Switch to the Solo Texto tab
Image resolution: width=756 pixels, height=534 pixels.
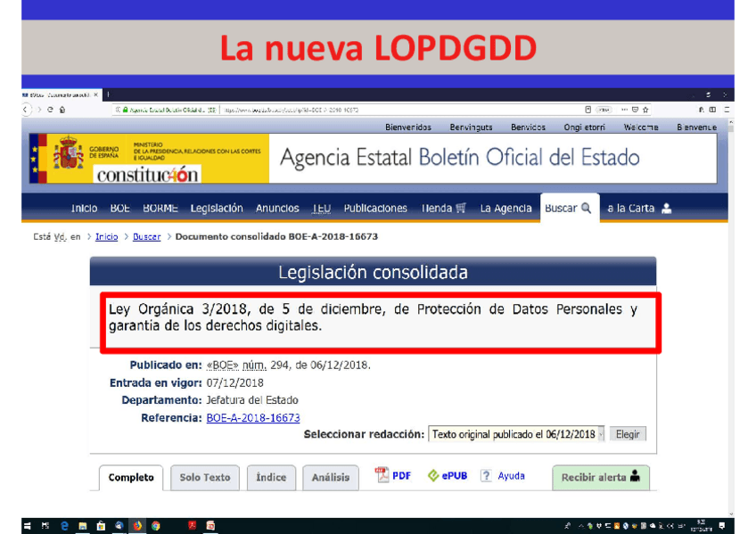tap(205, 478)
